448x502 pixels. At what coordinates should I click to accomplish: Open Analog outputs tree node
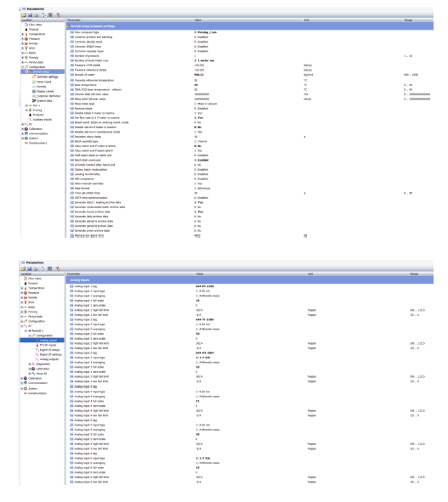(49, 359)
